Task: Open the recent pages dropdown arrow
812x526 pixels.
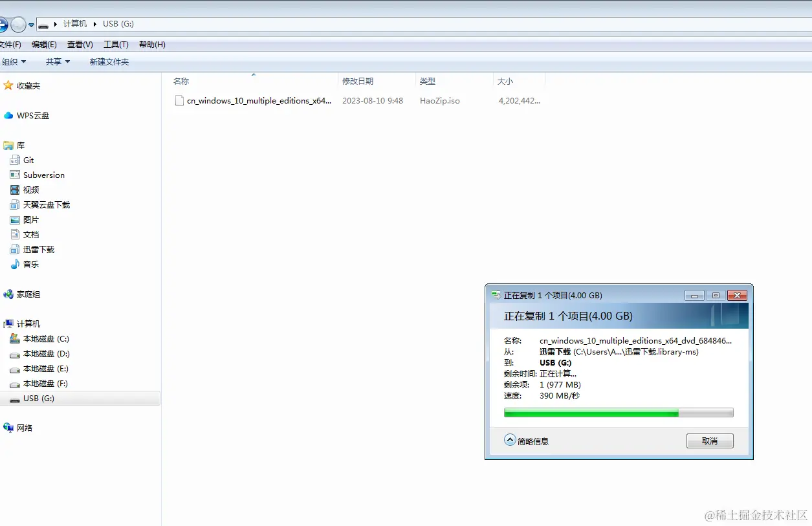Action: tap(31, 25)
